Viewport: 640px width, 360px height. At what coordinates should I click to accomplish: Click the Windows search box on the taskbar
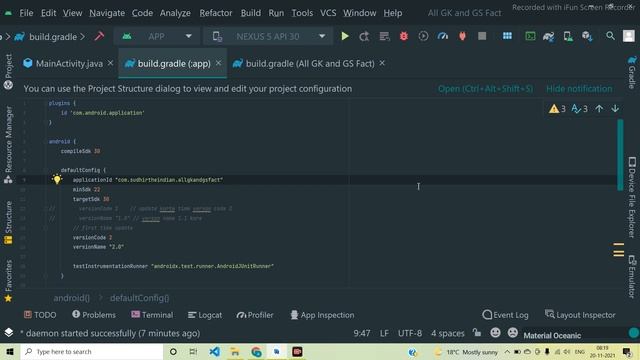(x=92, y=351)
